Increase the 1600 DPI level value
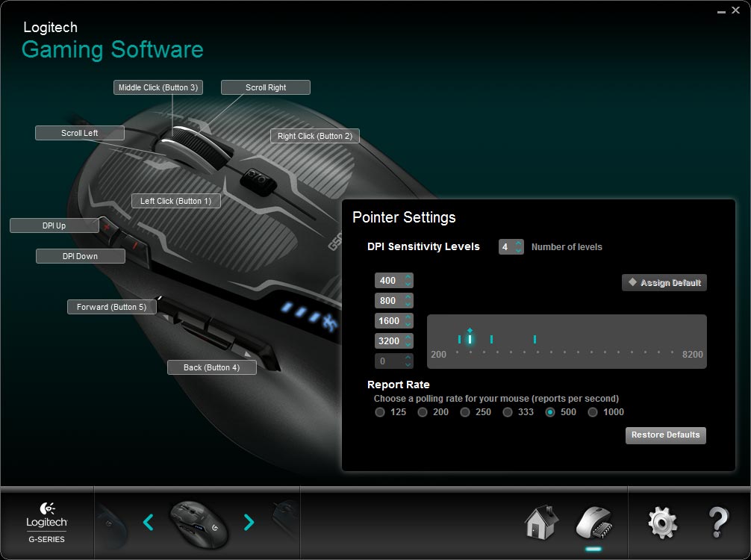This screenshot has height=560, width=751. click(x=408, y=317)
